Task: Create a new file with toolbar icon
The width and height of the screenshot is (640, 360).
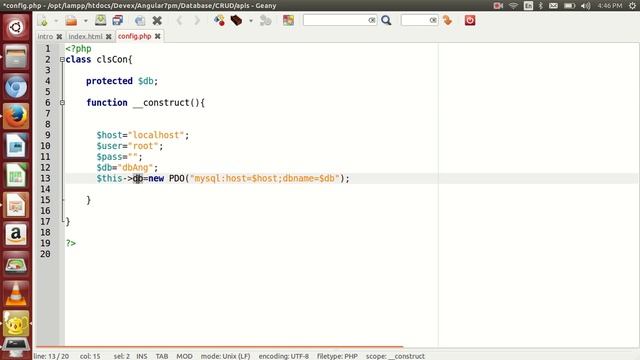Action: [x=43, y=20]
